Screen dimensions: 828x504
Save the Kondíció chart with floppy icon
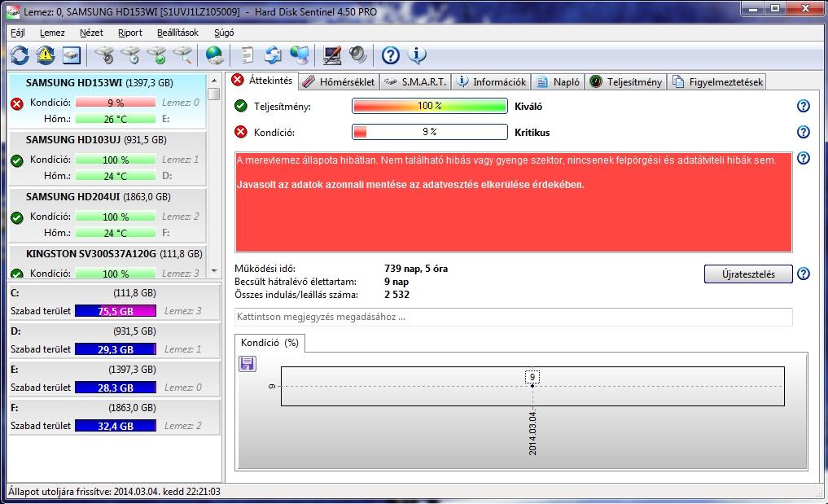click(x=248, y=363)
